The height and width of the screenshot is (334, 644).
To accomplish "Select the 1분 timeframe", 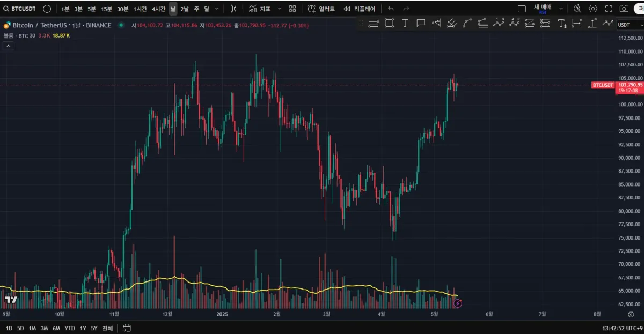I will [65, 9].
